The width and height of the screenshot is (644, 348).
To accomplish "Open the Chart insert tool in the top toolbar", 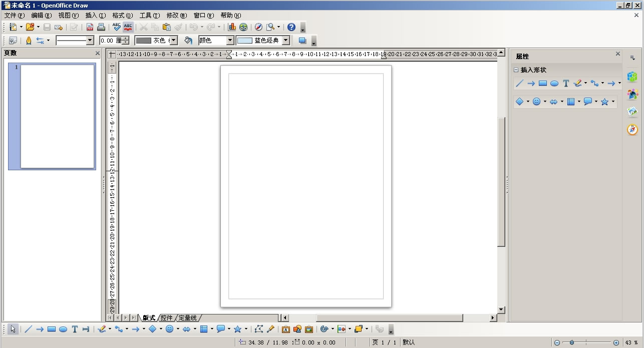I will pos(232,27).
